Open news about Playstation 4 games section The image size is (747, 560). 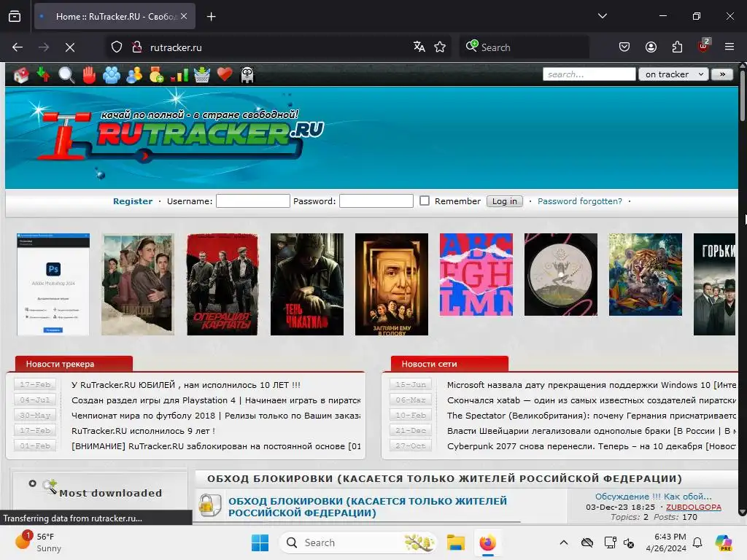pos(216,400)
